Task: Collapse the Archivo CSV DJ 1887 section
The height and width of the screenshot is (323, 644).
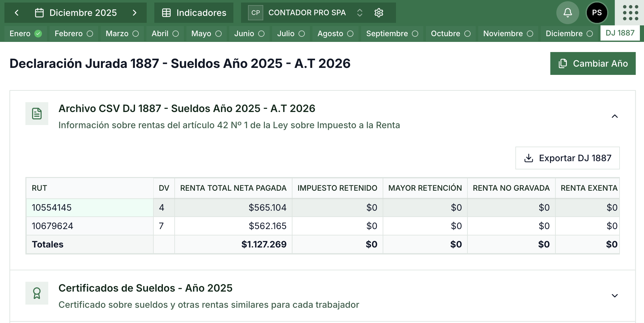Action: [615, 116]
